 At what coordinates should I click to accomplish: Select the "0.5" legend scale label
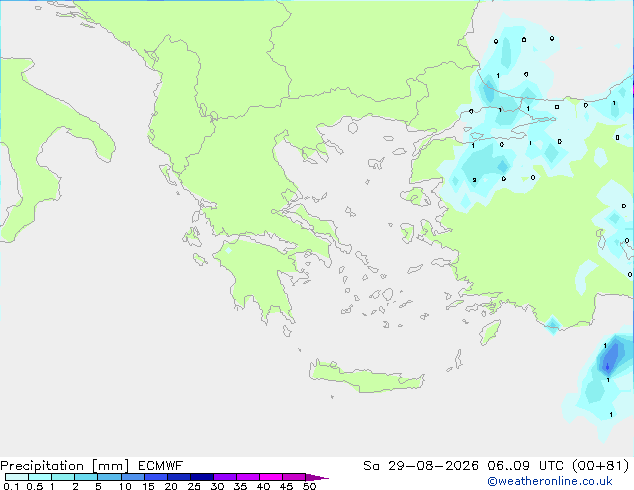pyautogui.click(x=34, y=486)
